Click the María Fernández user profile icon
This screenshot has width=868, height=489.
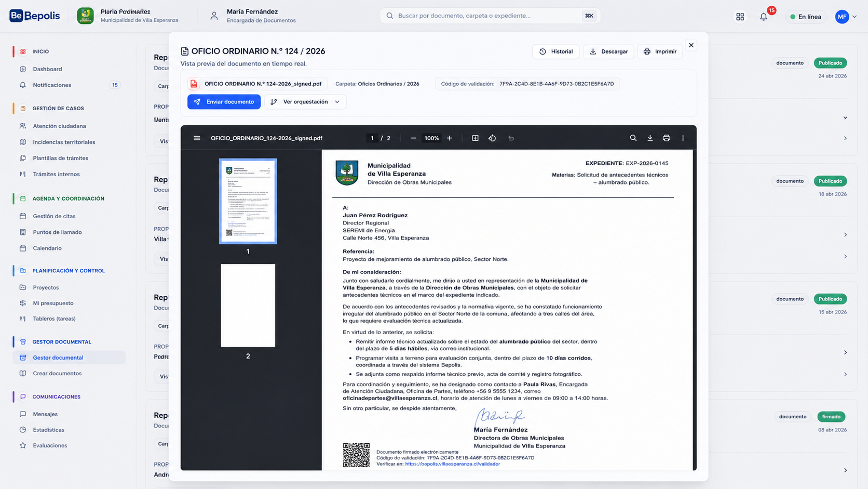point(214,16)
